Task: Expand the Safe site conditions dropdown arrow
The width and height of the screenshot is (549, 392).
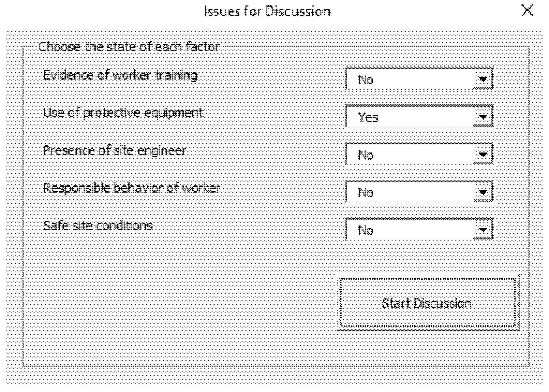Action: (483, 230)
